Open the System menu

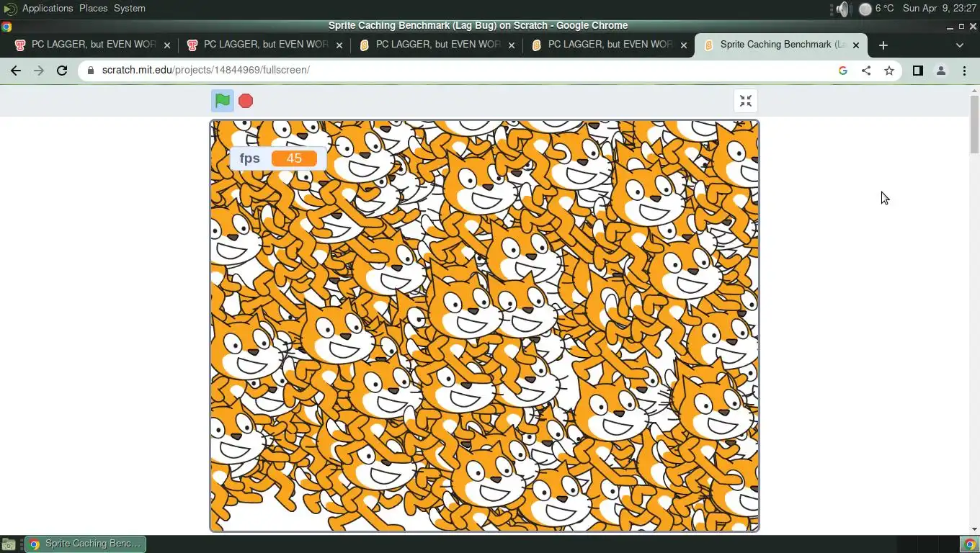click(x=130, y=9)
